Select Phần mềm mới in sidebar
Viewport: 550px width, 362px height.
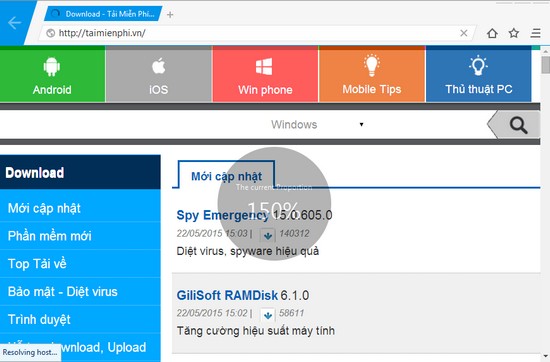point(49,236)
